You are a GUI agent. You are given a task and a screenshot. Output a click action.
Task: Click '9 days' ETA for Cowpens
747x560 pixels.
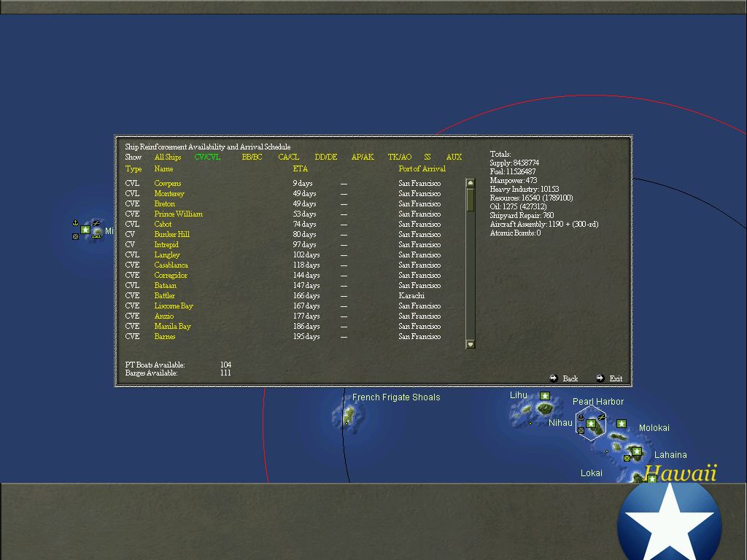[303, 183]
